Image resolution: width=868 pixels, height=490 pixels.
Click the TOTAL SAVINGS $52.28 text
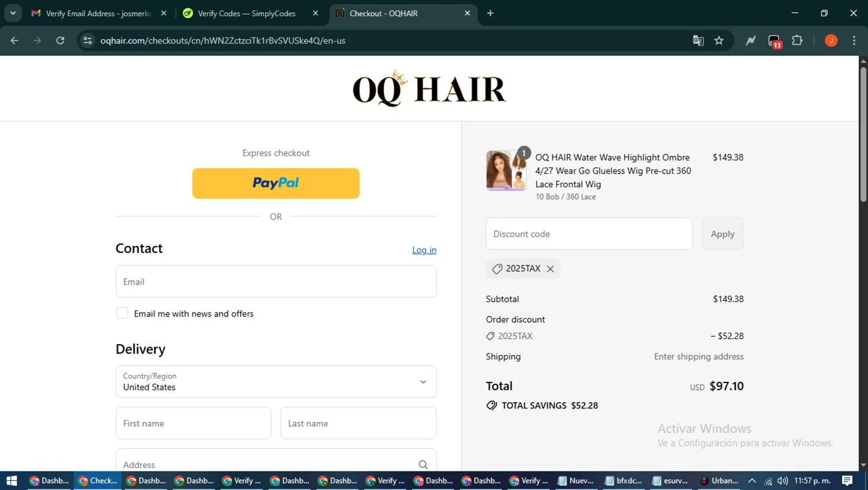pos(550,406)
